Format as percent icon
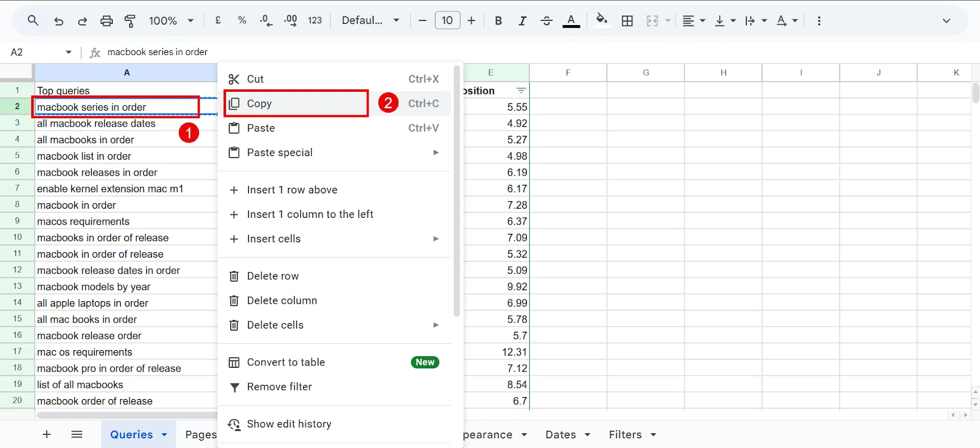Screen dimensions: 980x448 coord(242,20)
